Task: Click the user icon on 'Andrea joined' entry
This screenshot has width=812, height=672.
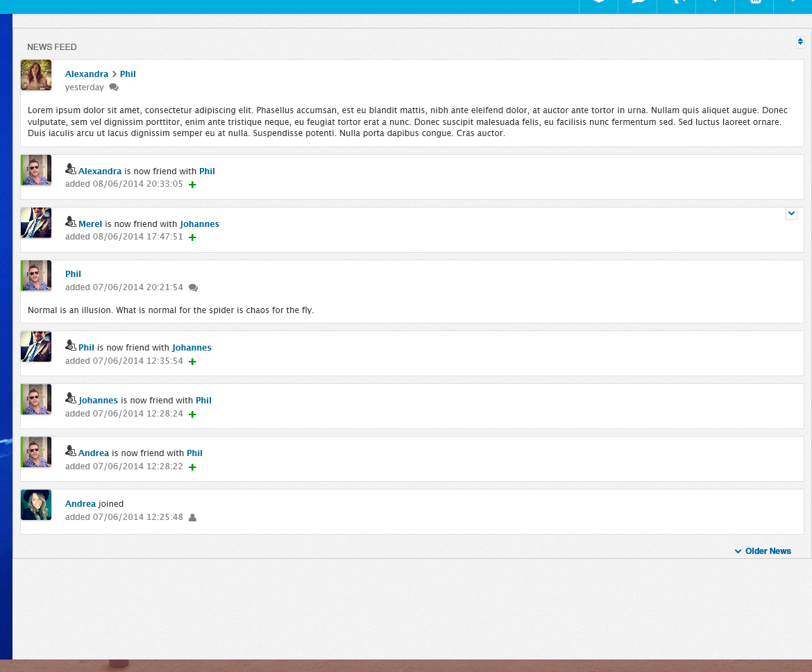Action: (x=193, y=518)
